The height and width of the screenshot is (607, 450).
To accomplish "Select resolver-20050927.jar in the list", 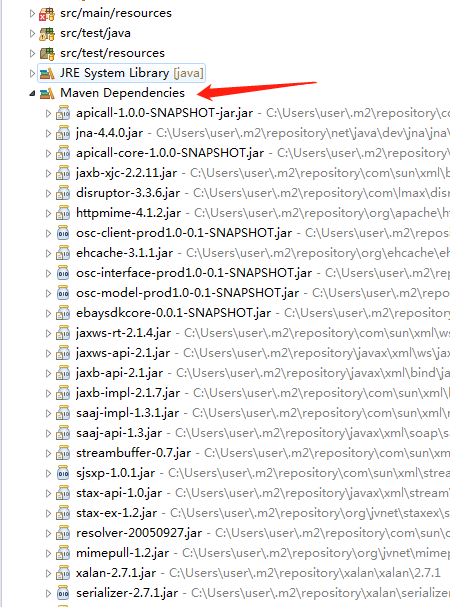I will [x=139, y=533].
